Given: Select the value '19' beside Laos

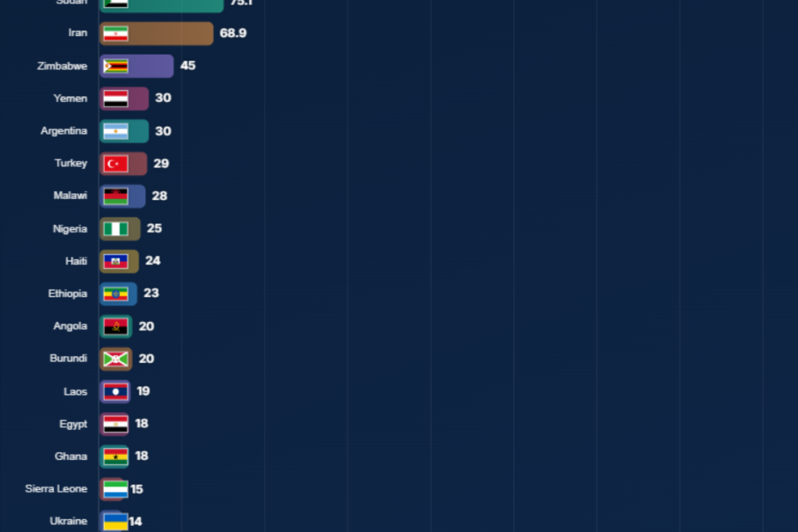Looking at the screenshot, I should pos(143,391).
